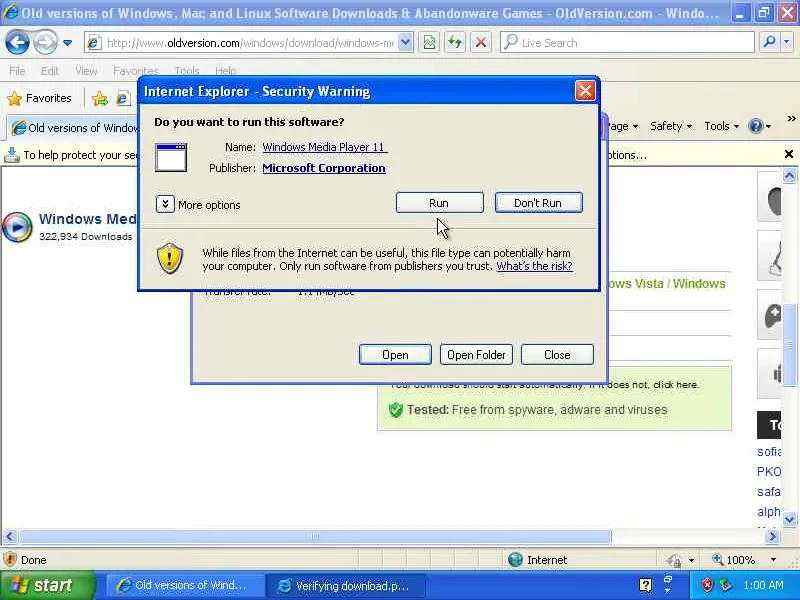This screenshot has height=600, width=800.
Task: Open the Help menu
Action: 225,71
